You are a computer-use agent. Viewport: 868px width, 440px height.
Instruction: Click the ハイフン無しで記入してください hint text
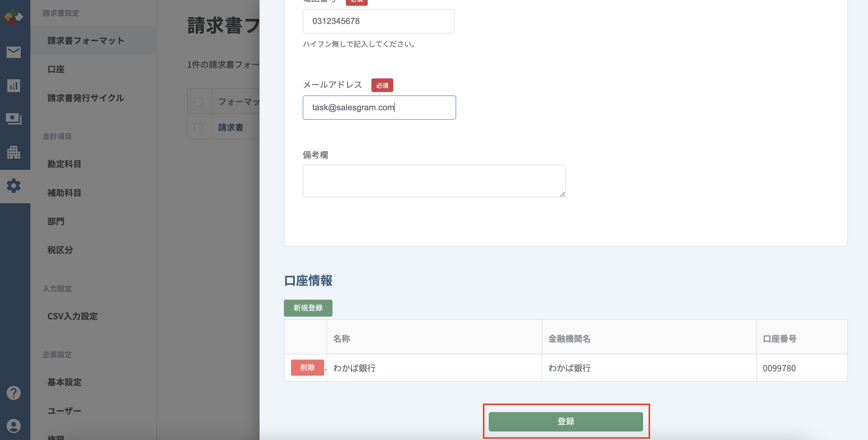coord(359,44)
